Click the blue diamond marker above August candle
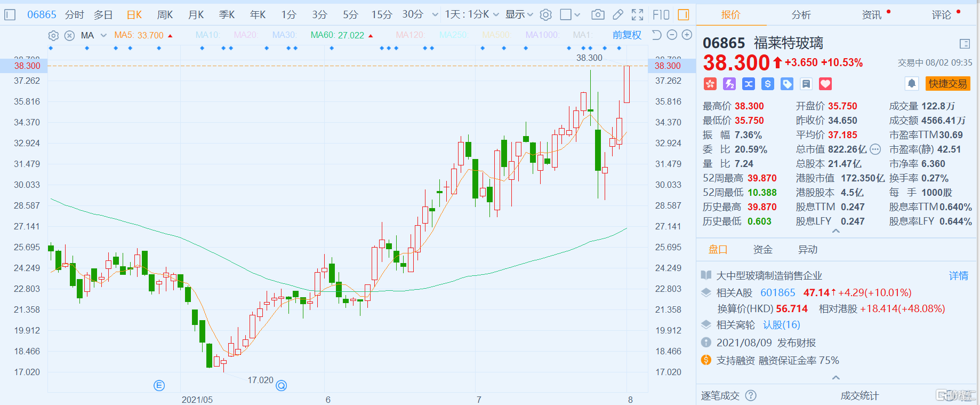 619,48
